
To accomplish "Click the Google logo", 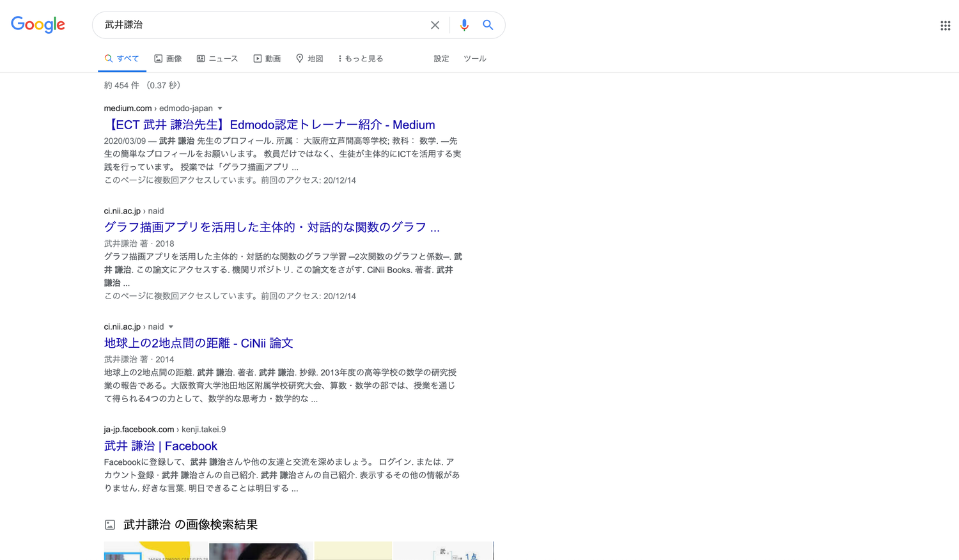I will [38, 25].
